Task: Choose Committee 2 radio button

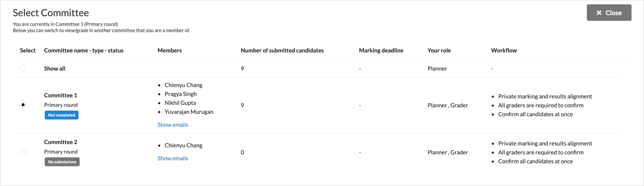Action: (x=23, y=152)
